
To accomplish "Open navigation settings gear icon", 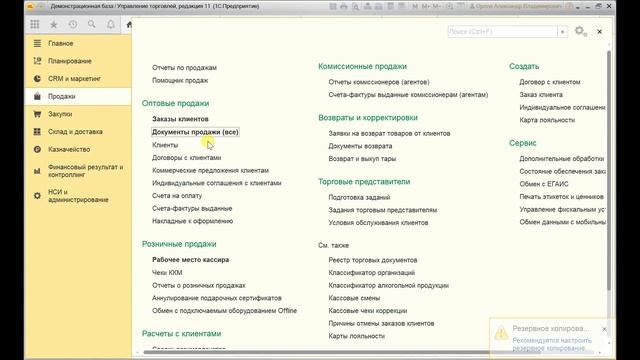I will coord(580,31).
